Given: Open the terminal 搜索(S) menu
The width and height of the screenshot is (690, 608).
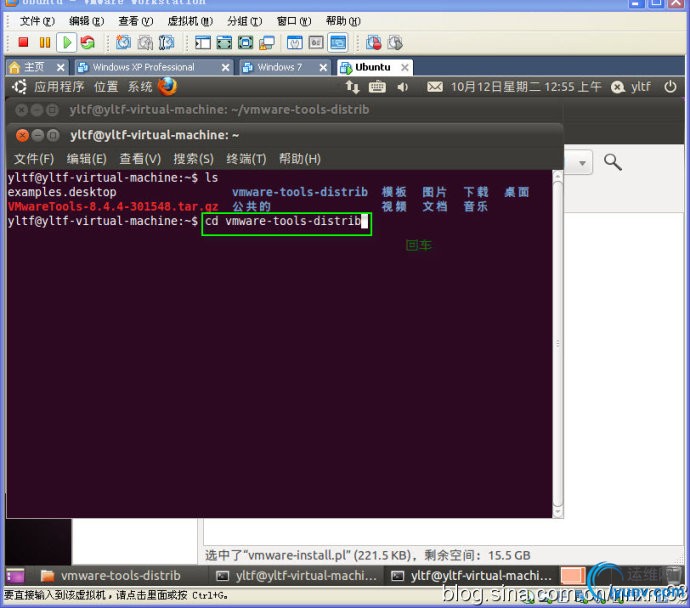Looking at the screenshot, I should [194, 159].
